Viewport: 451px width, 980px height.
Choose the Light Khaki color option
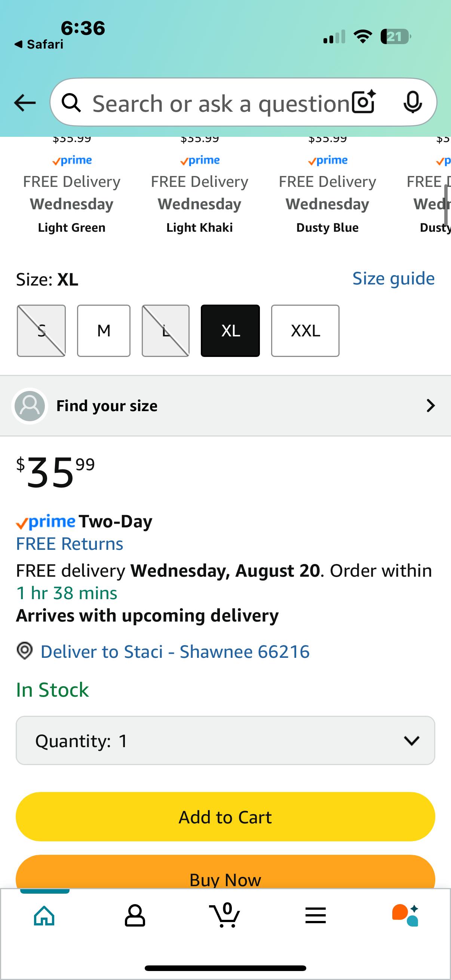coord(199,228)
